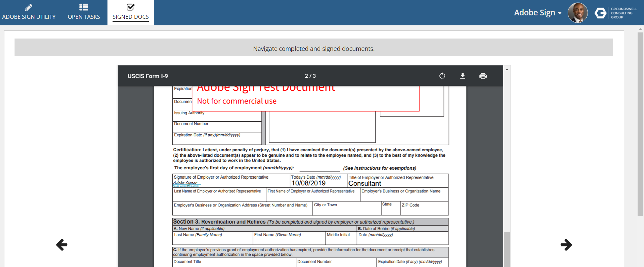This screenshot has height=267, width=644.
Task: Open the Adobe Sign Utility tab
Action: tap(29, 13)
